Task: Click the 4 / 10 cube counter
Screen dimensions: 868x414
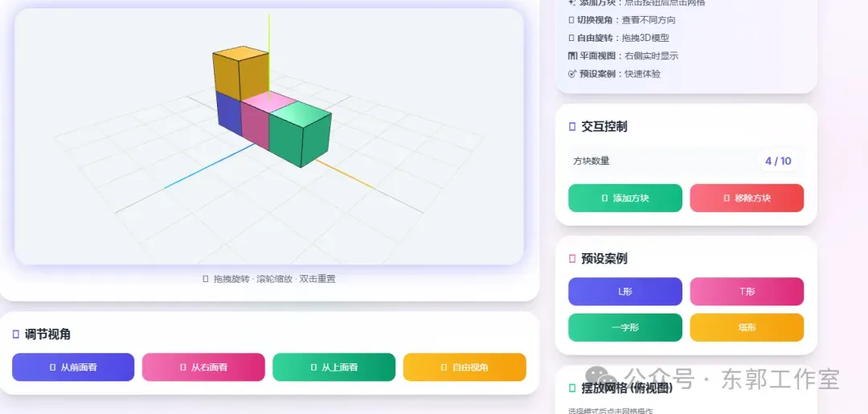Action: point(778,161)
